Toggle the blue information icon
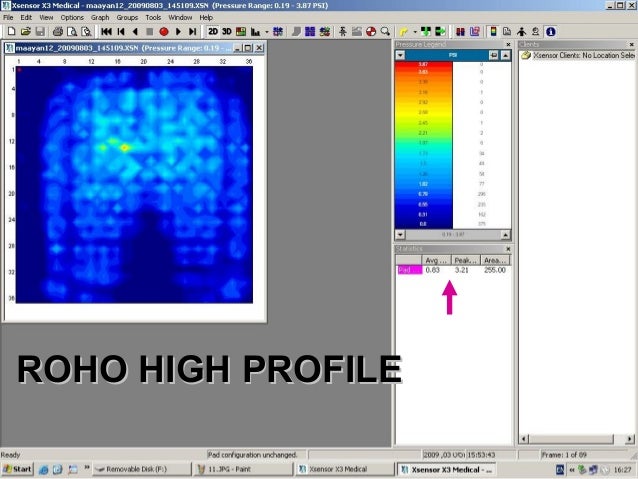Image resolution: width=638 pixels, height=479 pixels. tap(551, 31)
